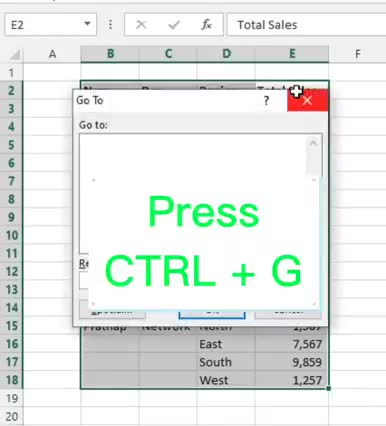Click the formula bar containing Total Sales
Image resolution: width=386 pixels, height=426 pixels.
point(306,24)
